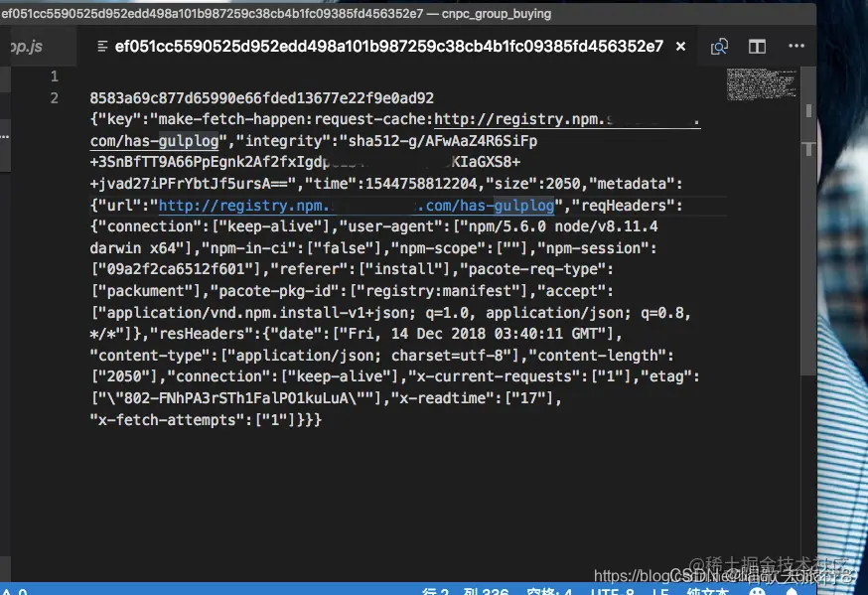
Task: Open the More Actions ellipsis menu
Action: tap(795, 46)
